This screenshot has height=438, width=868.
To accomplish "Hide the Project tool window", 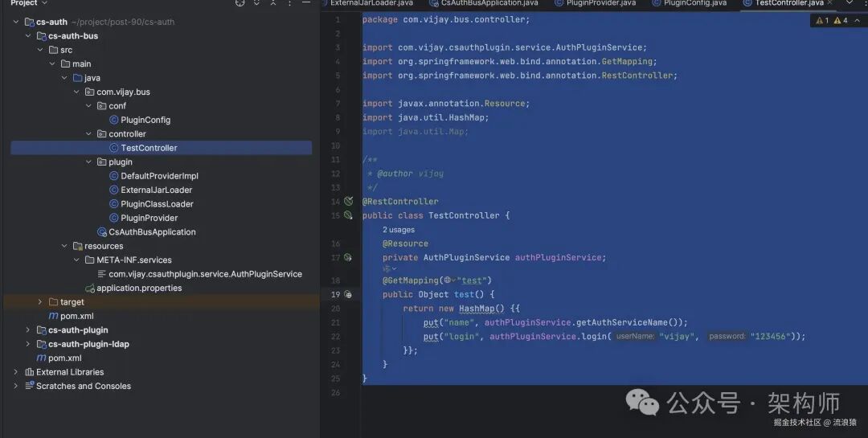I will tap(305, 2).
